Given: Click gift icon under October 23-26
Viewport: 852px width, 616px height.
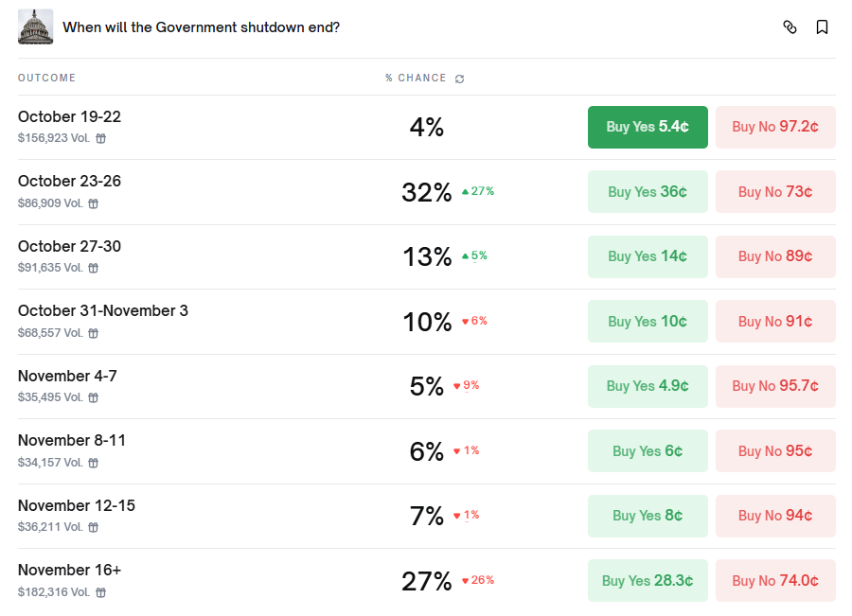Looking at the screenshot, I should pyautogui.click(x=94, y=203).
